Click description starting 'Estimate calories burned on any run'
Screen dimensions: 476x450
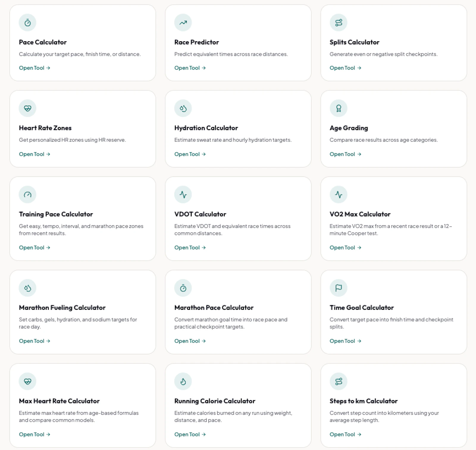233,416
